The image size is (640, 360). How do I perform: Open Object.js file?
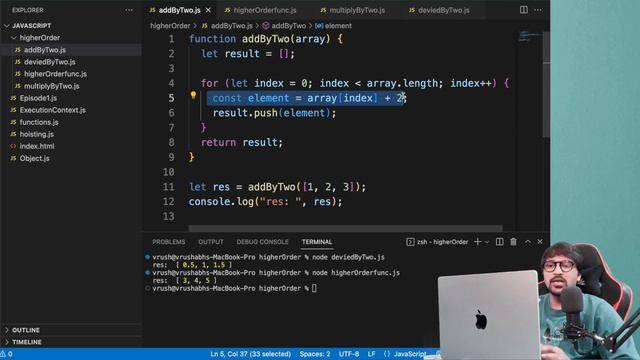click(34, 158)
